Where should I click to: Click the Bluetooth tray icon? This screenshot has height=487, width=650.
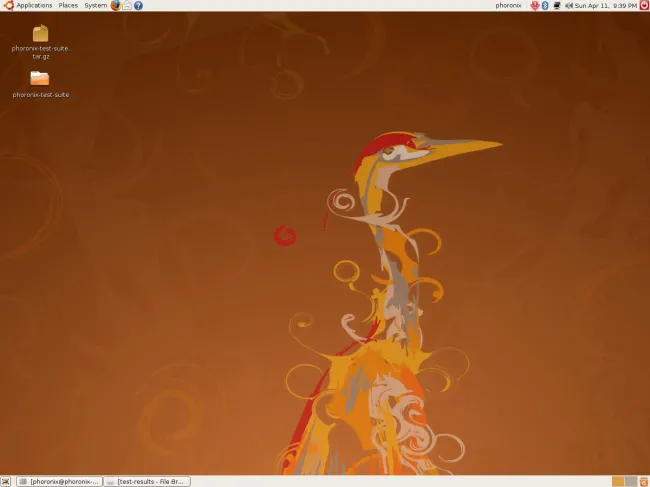(545, 5)
